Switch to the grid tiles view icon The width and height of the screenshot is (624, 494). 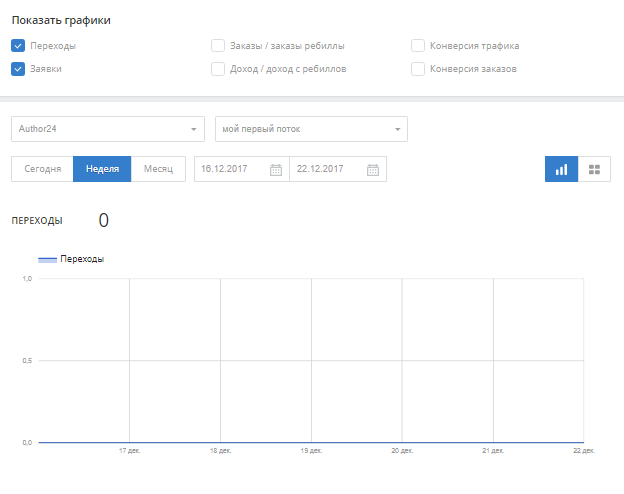tap(594, 169)
